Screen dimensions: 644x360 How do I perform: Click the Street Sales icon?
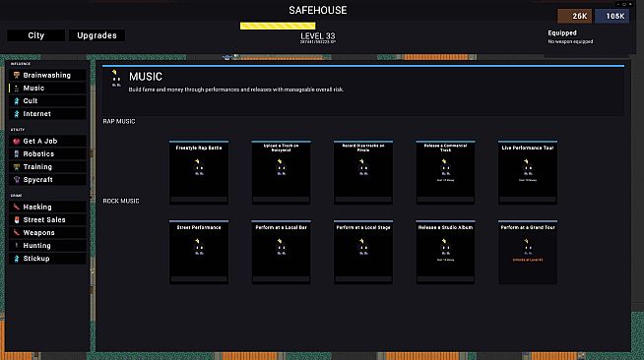[x=17, y=219]
